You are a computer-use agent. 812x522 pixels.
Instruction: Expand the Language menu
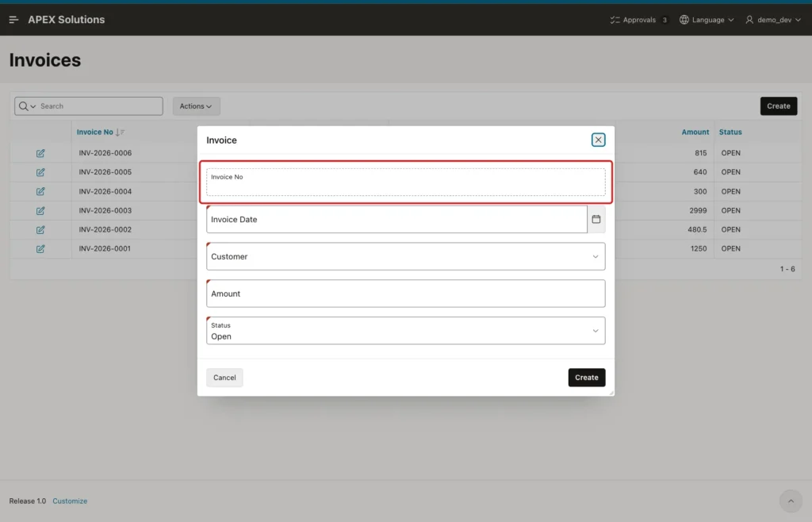tap(707, 20)
